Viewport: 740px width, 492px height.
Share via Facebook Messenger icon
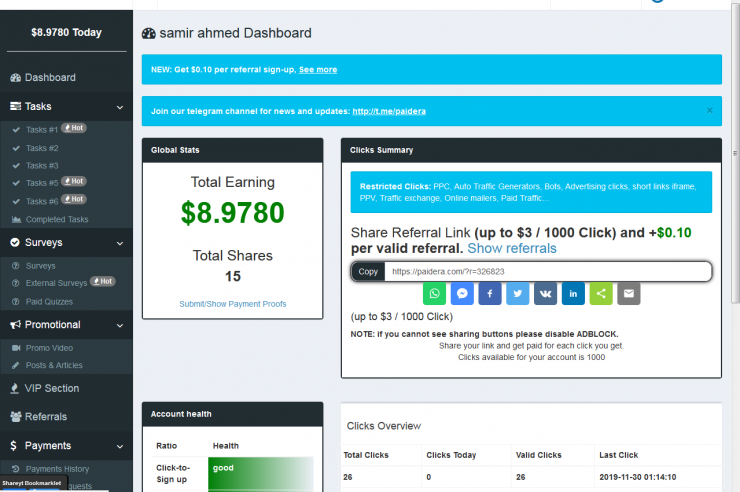coord(461,293)
